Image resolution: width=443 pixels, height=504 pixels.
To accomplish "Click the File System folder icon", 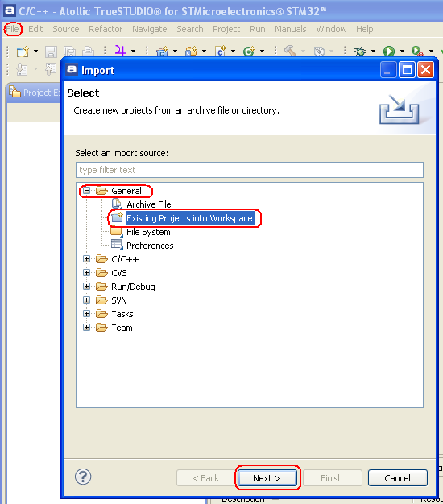I will 116,232.
